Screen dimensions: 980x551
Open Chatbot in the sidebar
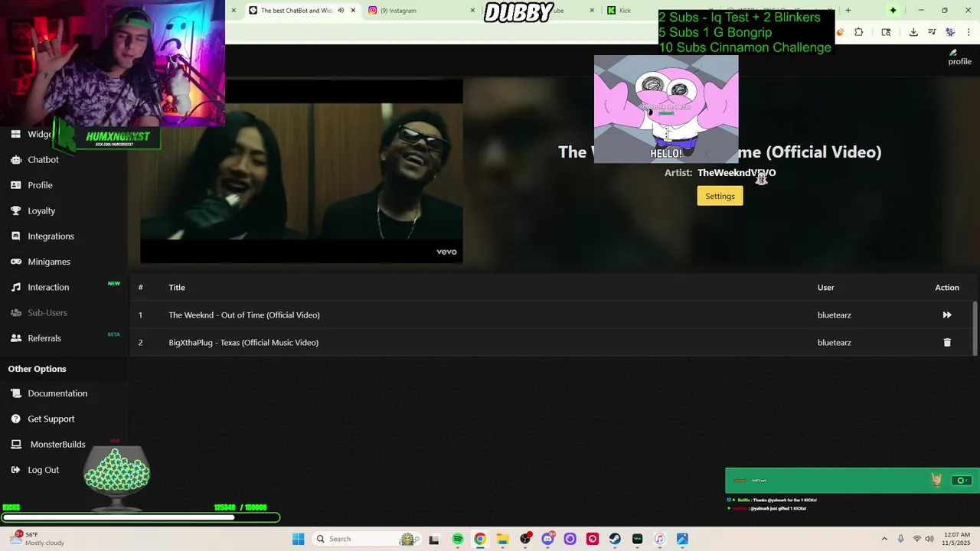pyautogui.click(x=43, y=160)
